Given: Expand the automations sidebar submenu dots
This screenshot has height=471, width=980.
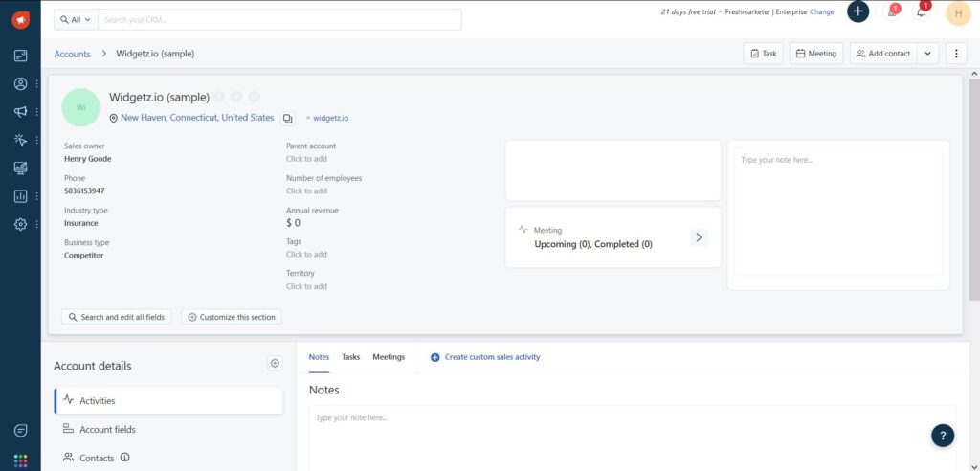Looking at the screenshot, I should coord(37,140).
